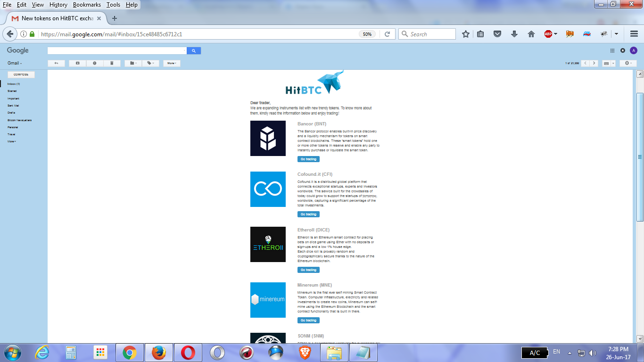Go to newer email arrow

tap(585, 63)
